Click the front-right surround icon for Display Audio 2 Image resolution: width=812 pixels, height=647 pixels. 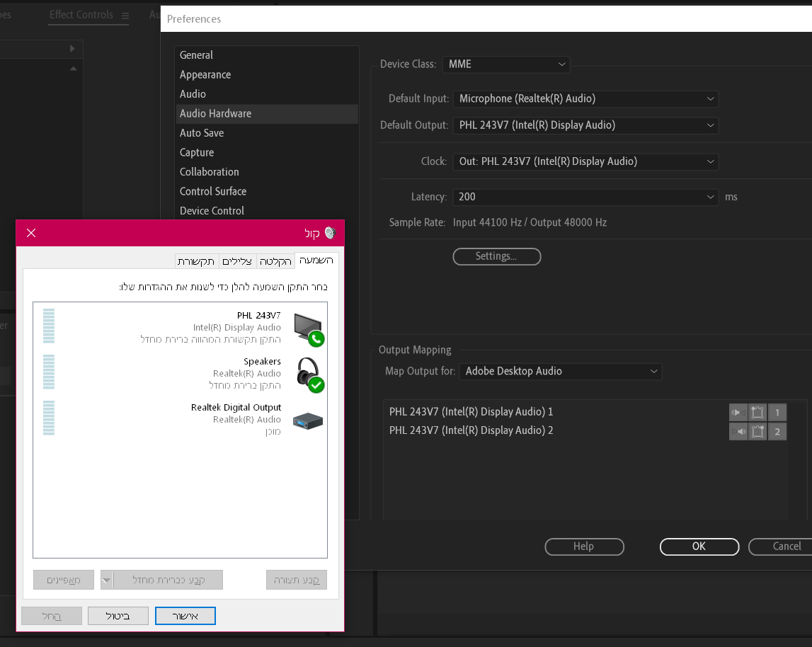(757, 431)
